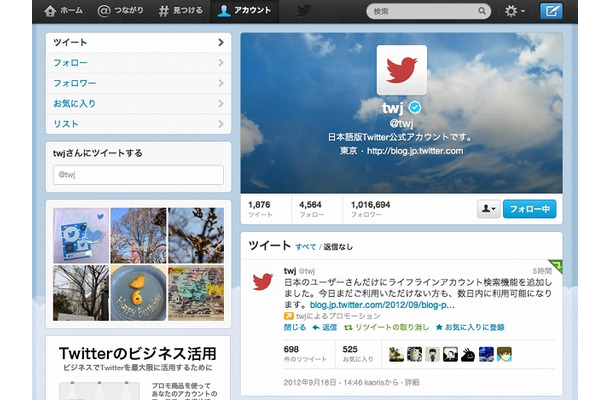Click the @twj tweet input box

tap(138, 175)
